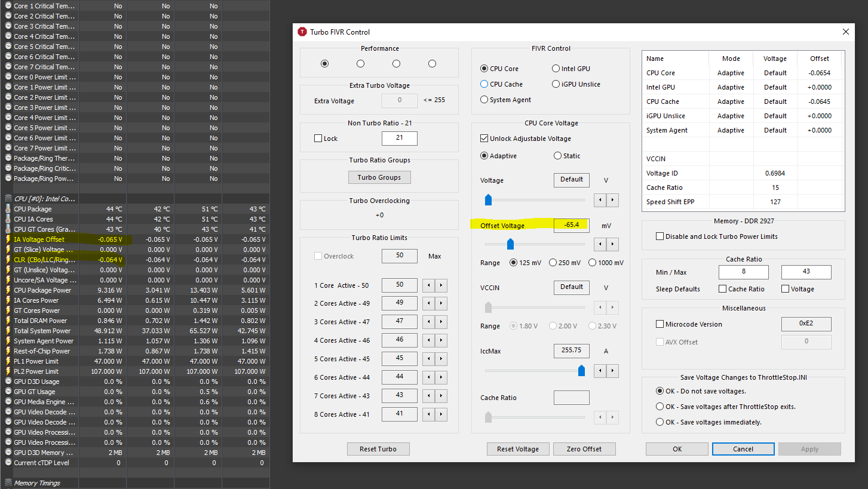
Task: Click the lightning icon beside CPU Package Power
Action: coord(8,290)
